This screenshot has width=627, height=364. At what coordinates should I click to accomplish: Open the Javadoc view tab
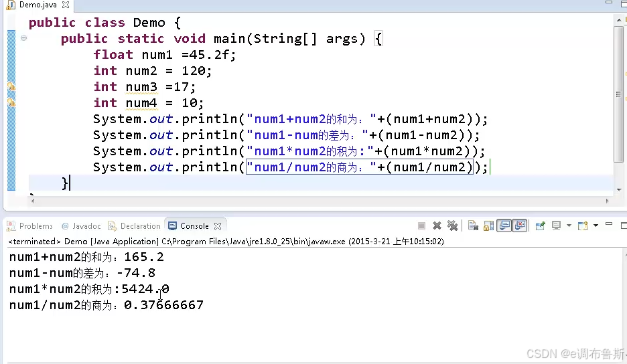coord(81,226)
